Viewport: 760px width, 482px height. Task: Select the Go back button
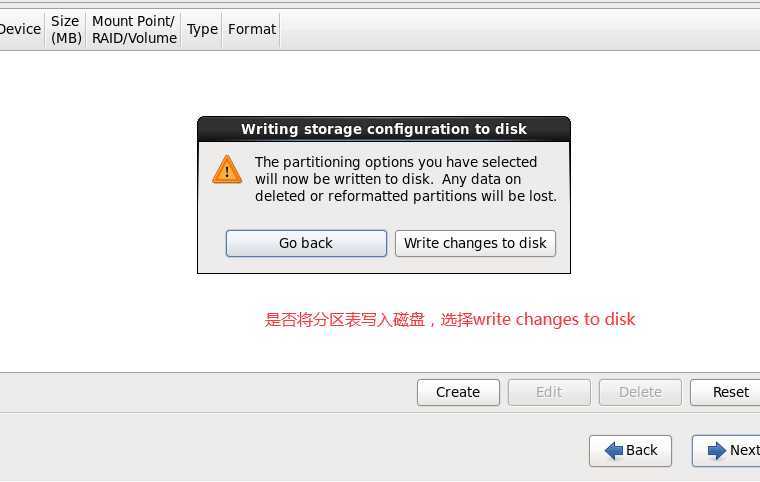click(306, 243)
